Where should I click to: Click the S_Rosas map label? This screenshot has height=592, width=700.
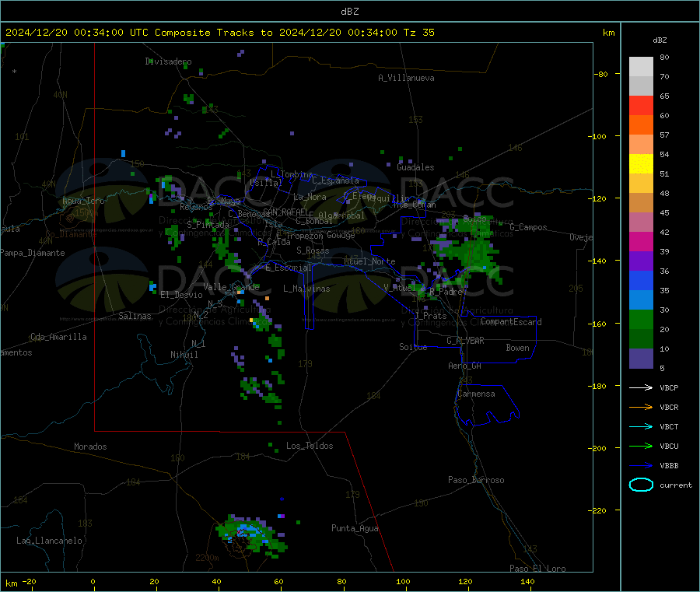pos(313,251)
